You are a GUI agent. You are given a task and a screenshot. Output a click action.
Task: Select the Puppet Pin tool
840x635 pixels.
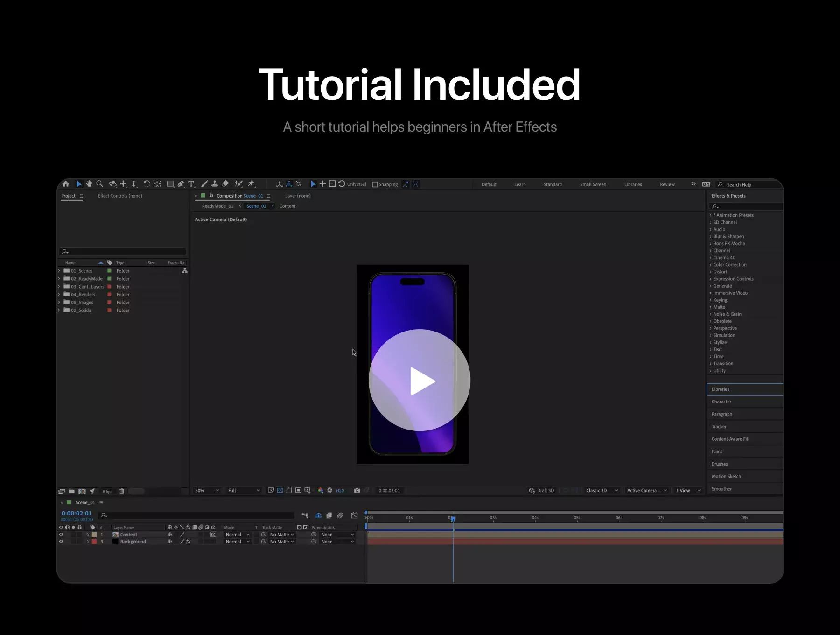(251, 184)
